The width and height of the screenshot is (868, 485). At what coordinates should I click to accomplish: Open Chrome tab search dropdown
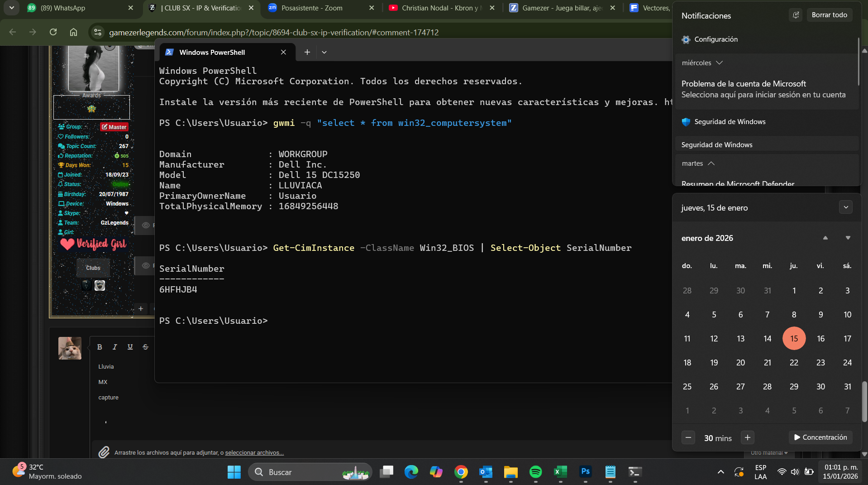click(x=11, y=8)
